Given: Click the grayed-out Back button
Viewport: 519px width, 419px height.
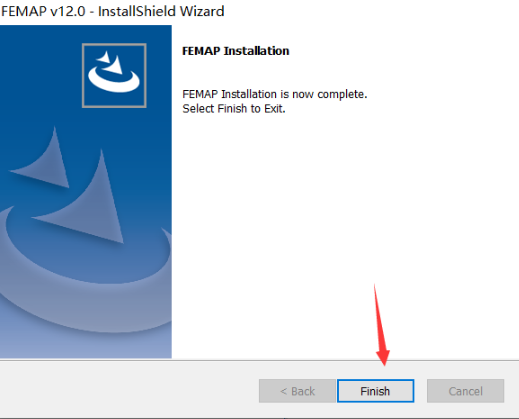Looking at the screenshot, I should pyautogui.click(x=297, y=391).
